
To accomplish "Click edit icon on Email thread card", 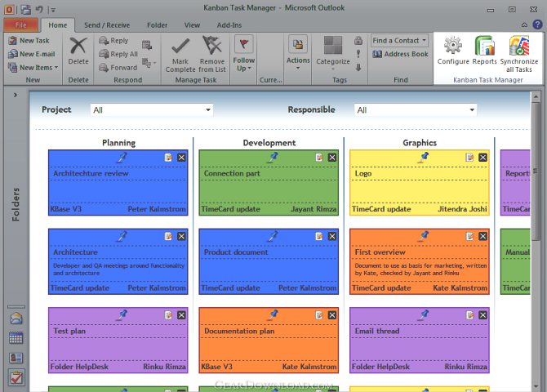I will 469,315.
